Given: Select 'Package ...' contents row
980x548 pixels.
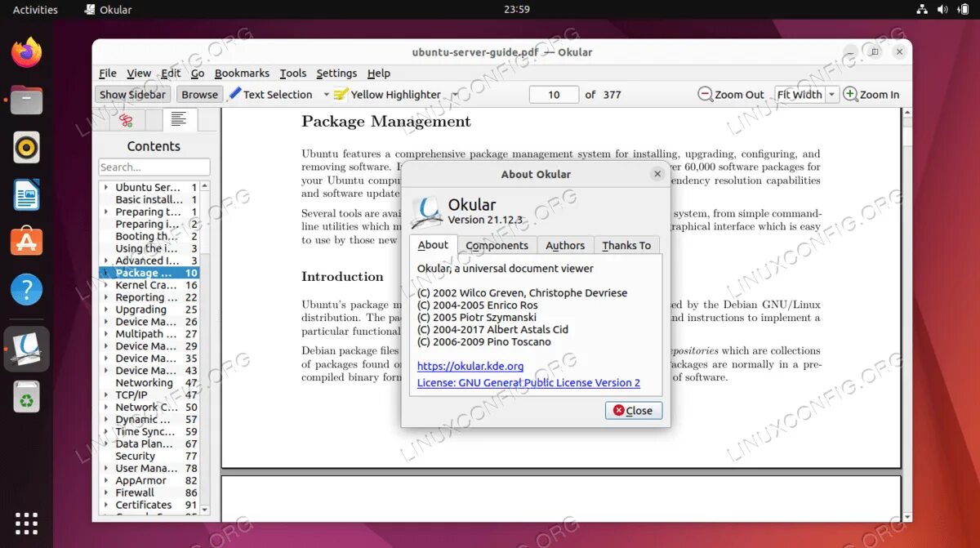Looking at the screenshot, I should pyautogui.click(x=149, y=273).
